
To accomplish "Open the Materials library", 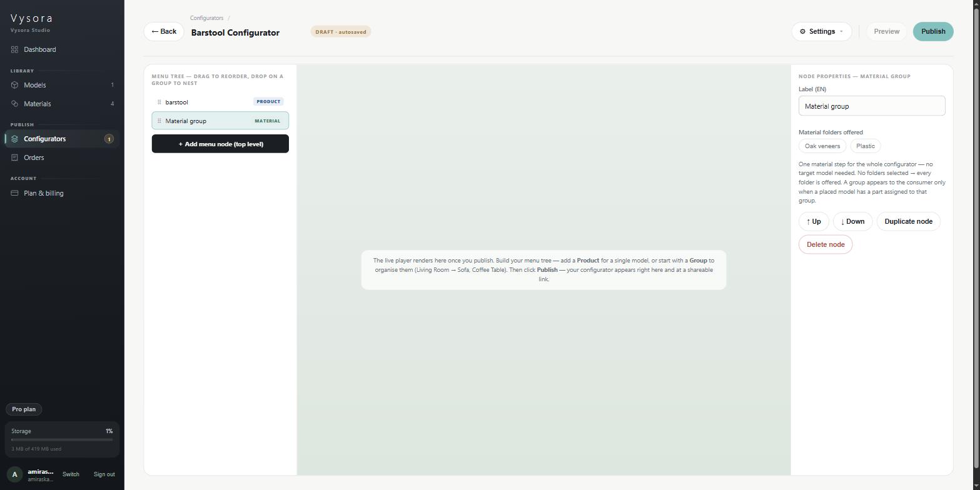I will coord(62,104).
